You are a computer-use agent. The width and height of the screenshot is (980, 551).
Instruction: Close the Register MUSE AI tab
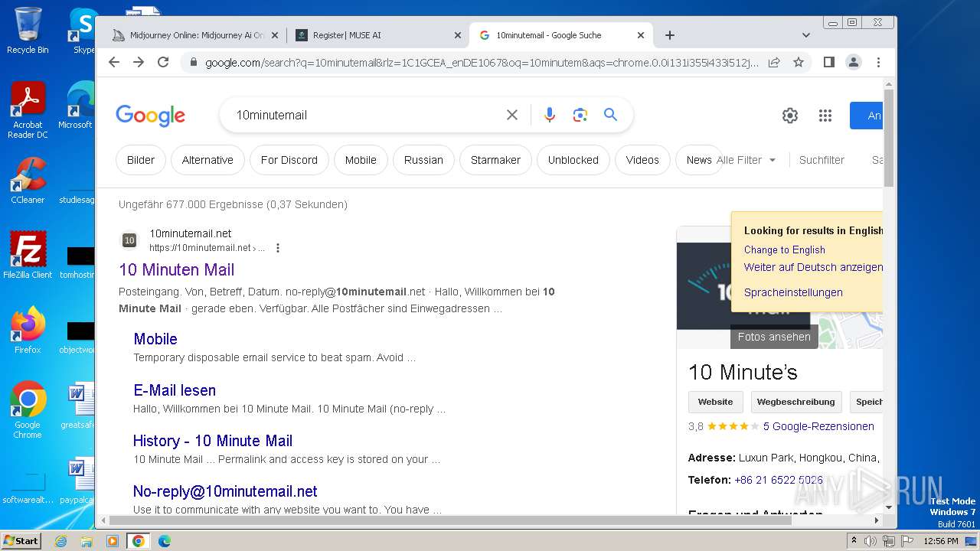click(x=458, y=35)
